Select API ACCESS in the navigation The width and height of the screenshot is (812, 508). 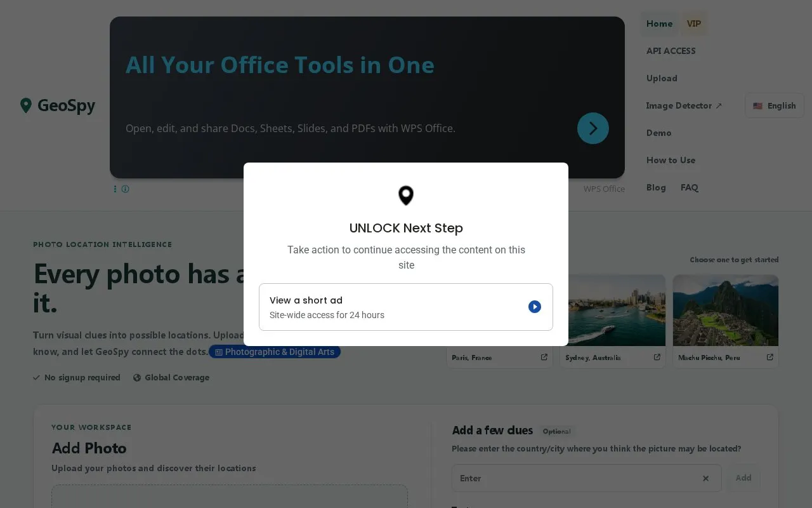click(671, 51)
